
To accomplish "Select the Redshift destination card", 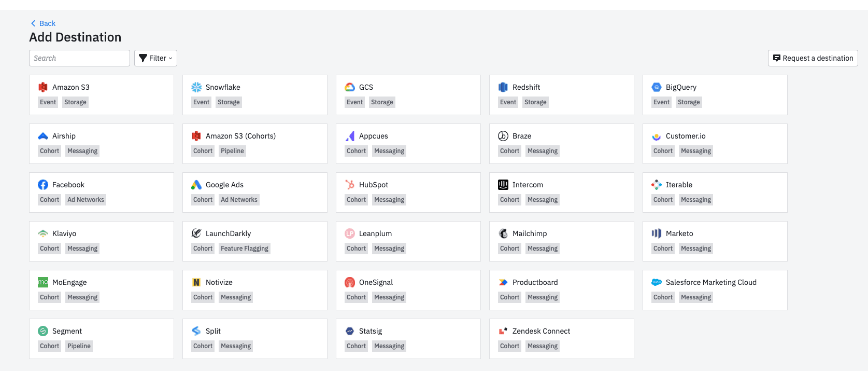I will coord(561,94).
